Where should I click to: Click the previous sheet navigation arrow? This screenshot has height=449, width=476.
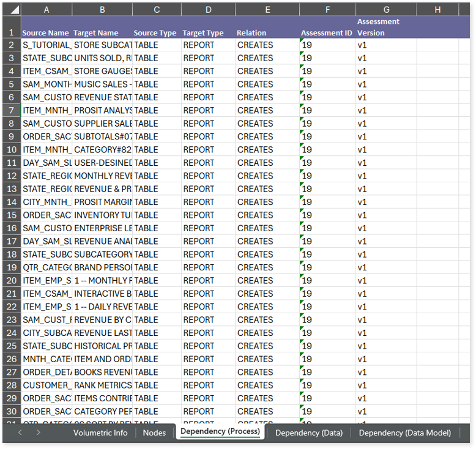[x=20, y=432]
